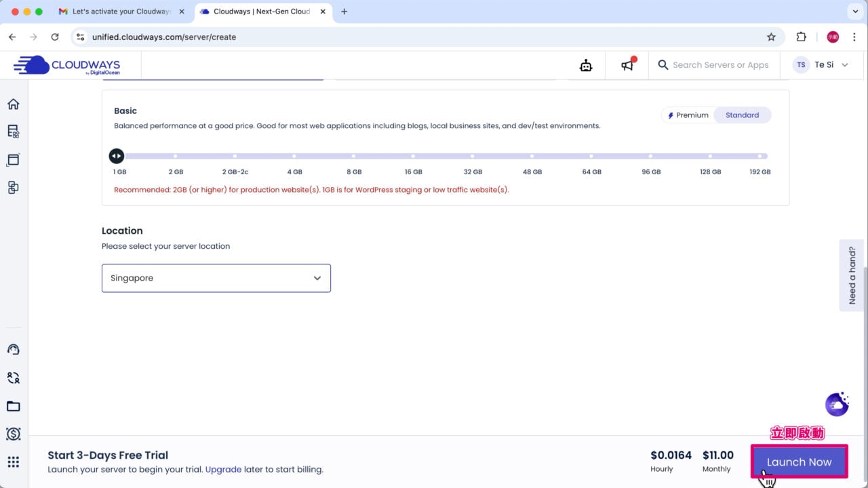Screen dimensions: 868x488
Task: Open the referrals icon in the sidebar
Action: click(x=13, y=378)
